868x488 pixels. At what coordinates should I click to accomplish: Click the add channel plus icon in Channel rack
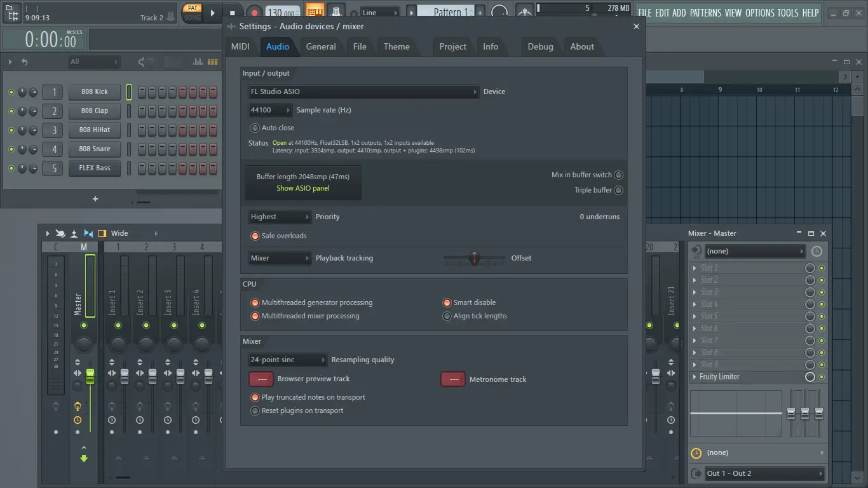click(95, 198)
